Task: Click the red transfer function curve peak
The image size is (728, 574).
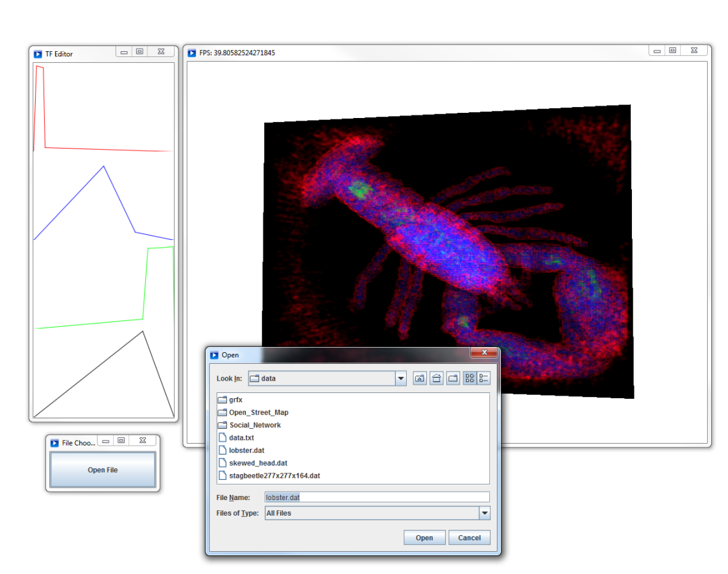Action: point(39,67)
